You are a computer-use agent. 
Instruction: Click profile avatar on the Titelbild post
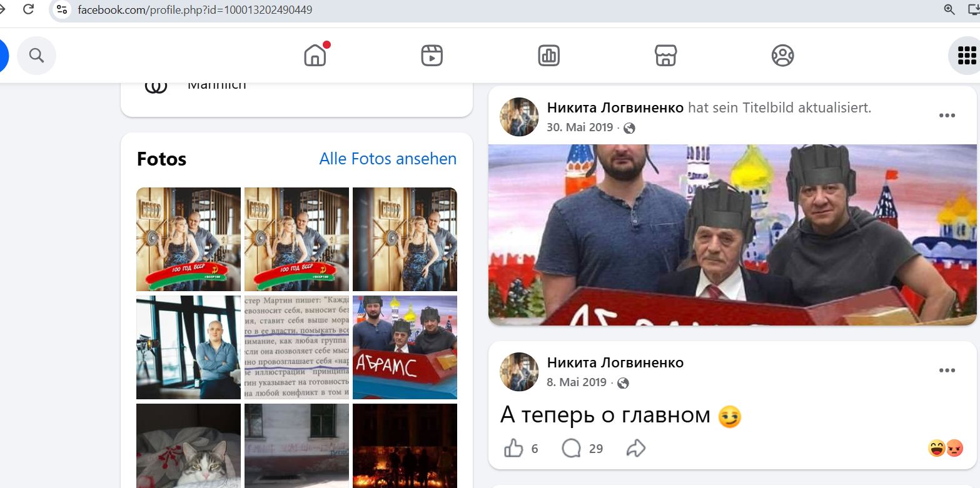coord(519,117)
